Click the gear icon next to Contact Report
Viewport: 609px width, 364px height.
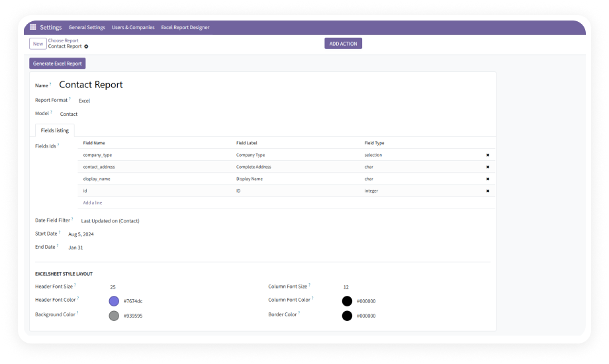point(86,46)
